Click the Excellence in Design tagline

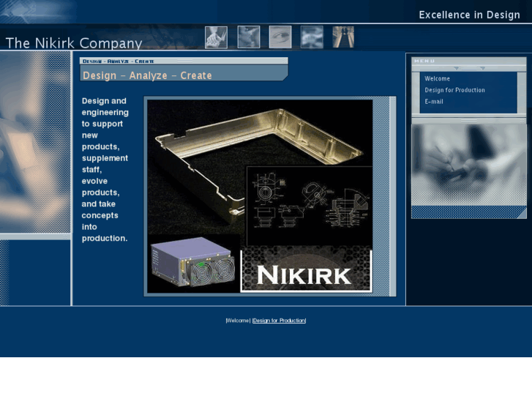point(469,15)
